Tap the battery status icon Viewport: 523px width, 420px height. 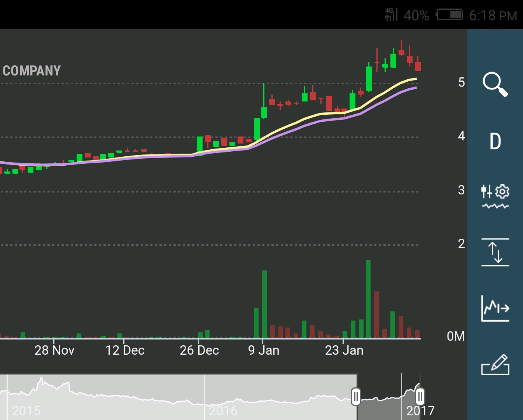(449, 15)
